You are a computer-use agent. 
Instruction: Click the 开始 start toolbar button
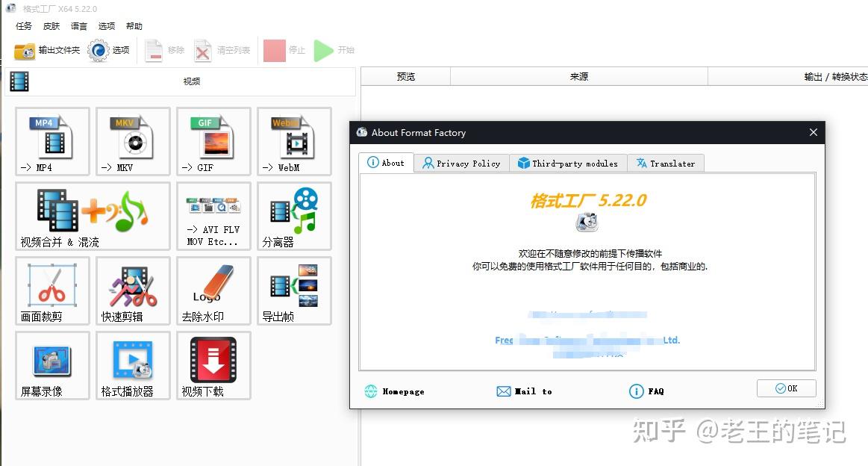(x=334, y=51)
